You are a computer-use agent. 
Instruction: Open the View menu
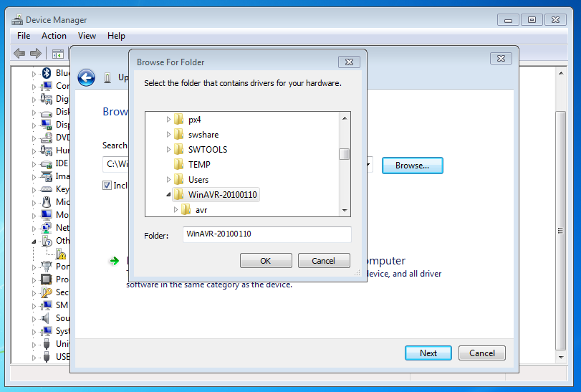[87, 36]
